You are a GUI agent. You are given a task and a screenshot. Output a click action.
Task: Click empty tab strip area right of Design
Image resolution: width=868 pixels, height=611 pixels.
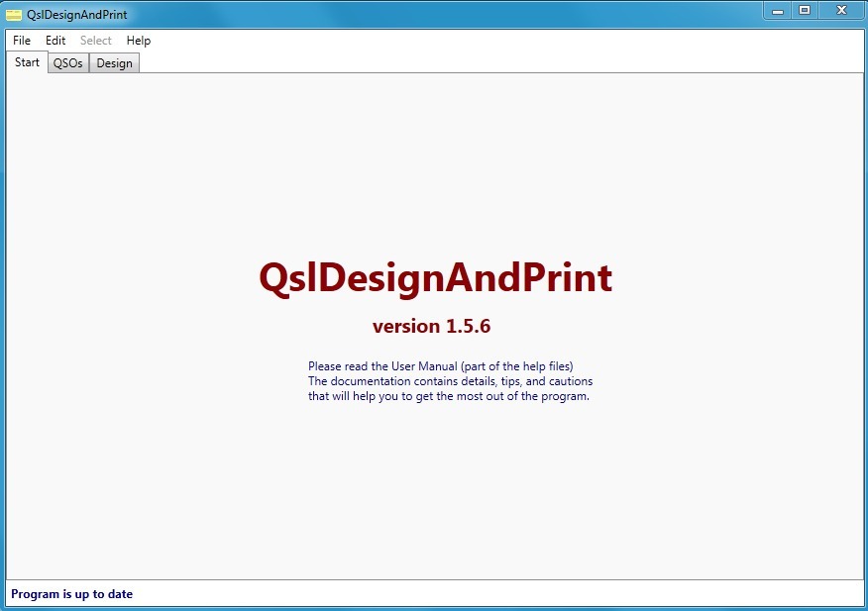(495, 63)
